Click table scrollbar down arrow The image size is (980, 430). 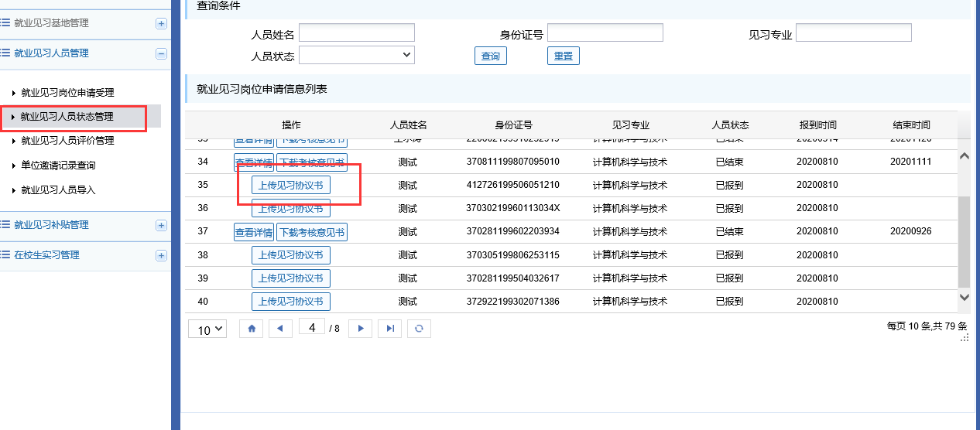[x=965, y=296]
